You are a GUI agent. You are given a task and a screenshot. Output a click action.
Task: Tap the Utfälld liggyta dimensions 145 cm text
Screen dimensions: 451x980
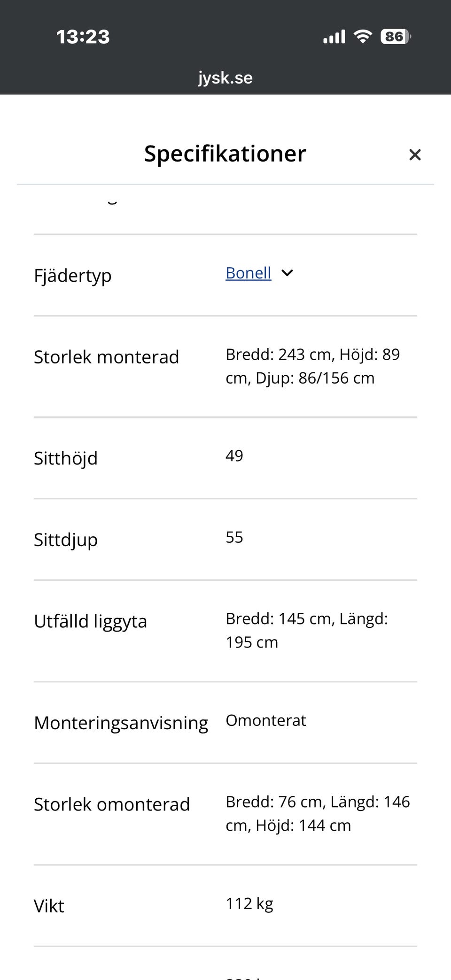pyautogui.click(x=307, y=630)
